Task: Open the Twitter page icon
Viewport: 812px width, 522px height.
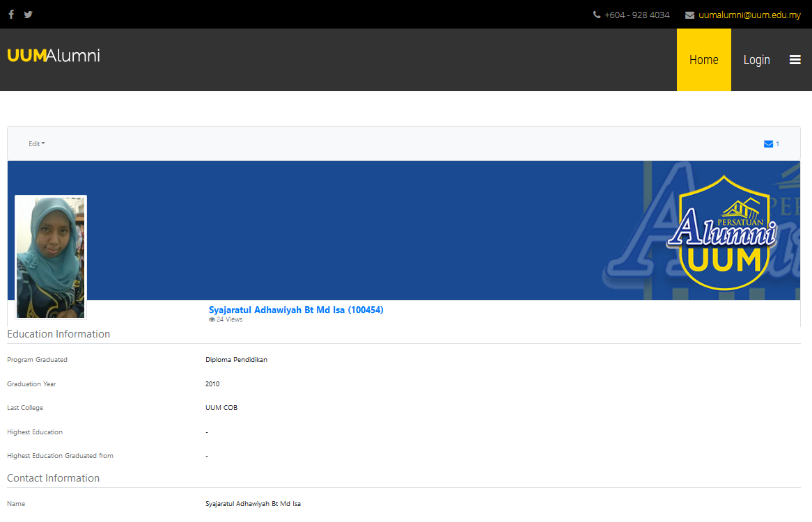Action: point(28,15)
